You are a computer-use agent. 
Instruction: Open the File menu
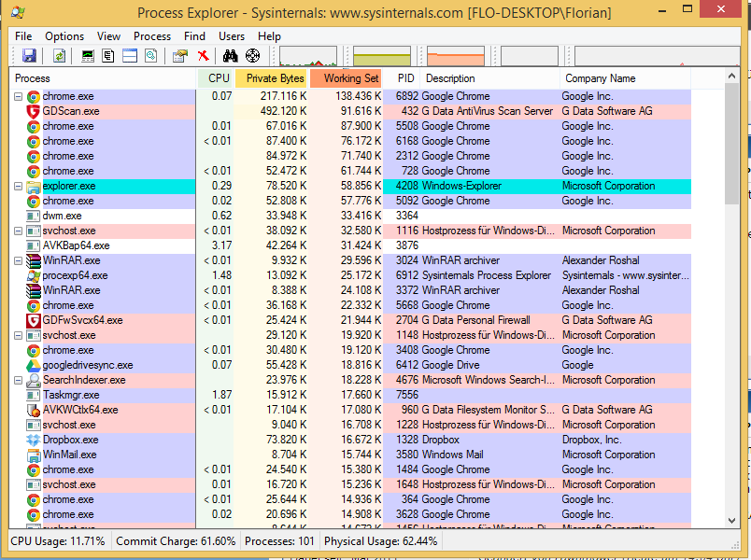coord(23,36)
